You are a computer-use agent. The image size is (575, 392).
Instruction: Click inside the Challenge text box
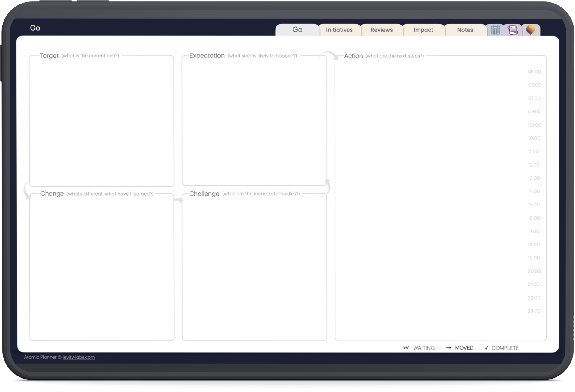point(254,266)
